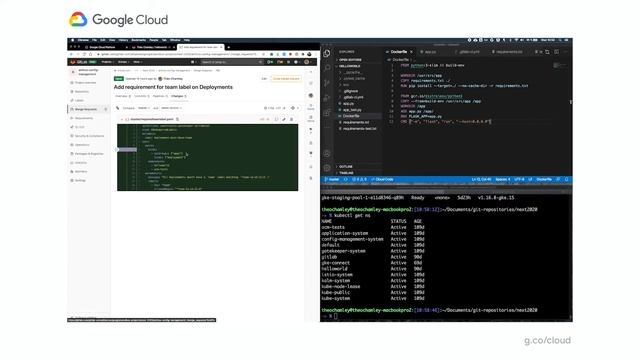Switch to Changes tab of merge request
Viewport: 640px width, 360px height.
[179, 96]
